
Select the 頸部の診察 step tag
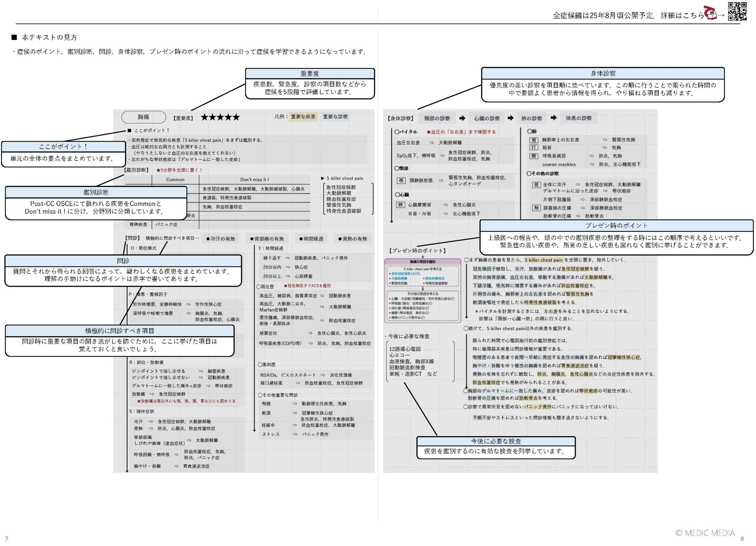(437, 118)
